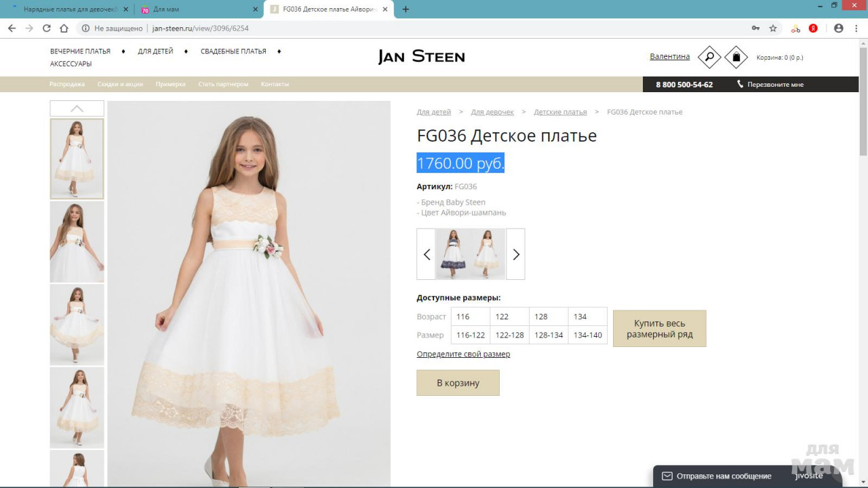
Task: Open the Chrome profile avatar icon
Action: pyautogui.click(x=839, y=28)
